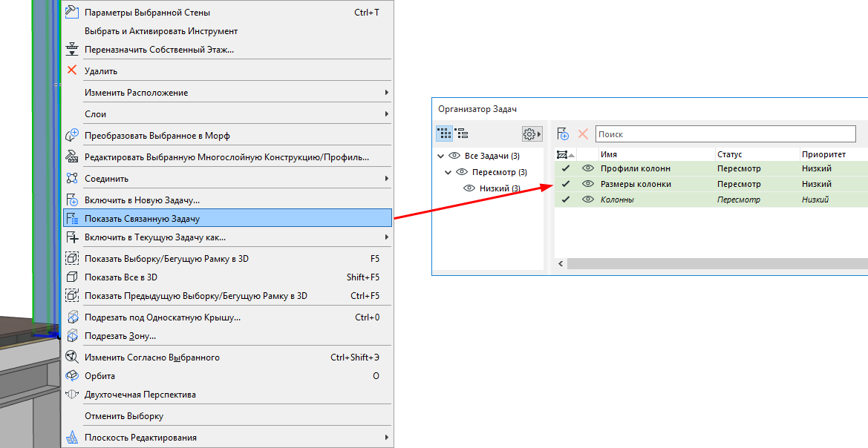
Task: Expand the Слои submenu
Action: click(386, 114)
